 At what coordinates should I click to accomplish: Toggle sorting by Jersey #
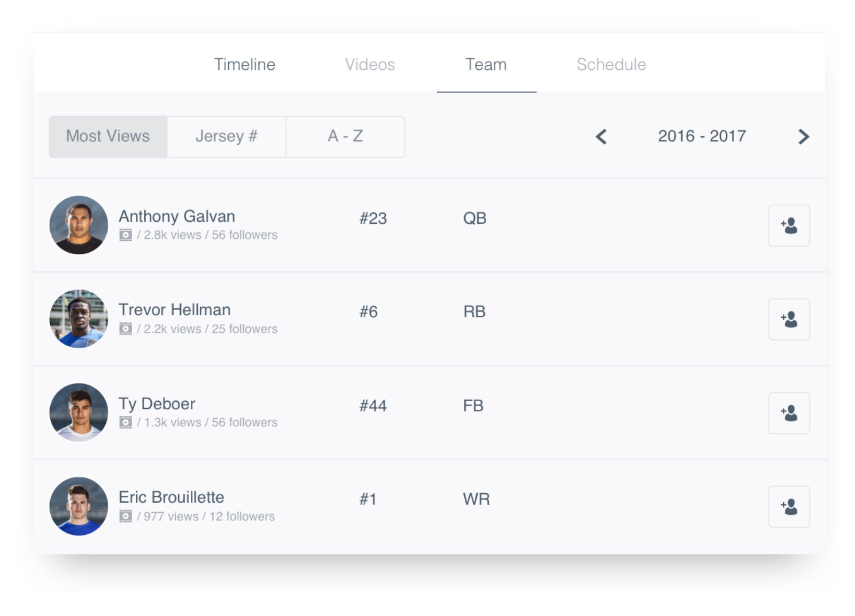[x=227, y=136]
